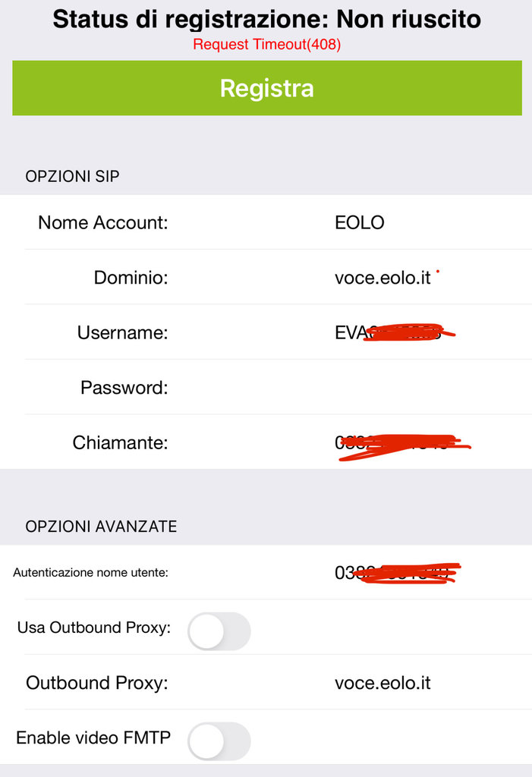Tap the Status di registrazione heading

[x=266, y=19]
